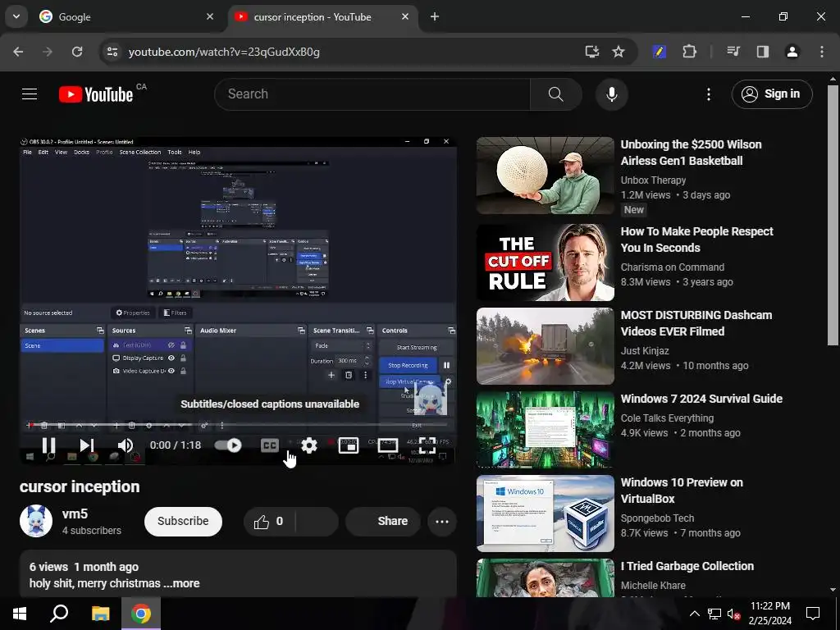
Task: Show hidden system tray icons
Action: tap(694, 614)
